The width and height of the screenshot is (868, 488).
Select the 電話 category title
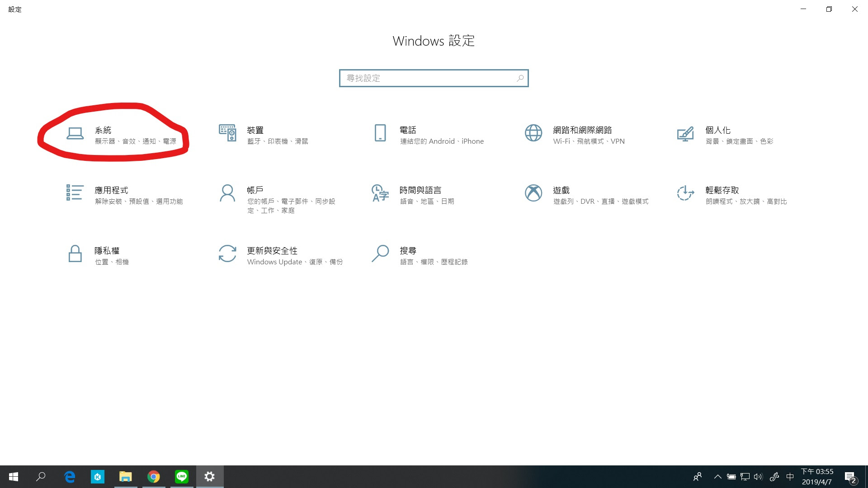click(x=408, y=130)
